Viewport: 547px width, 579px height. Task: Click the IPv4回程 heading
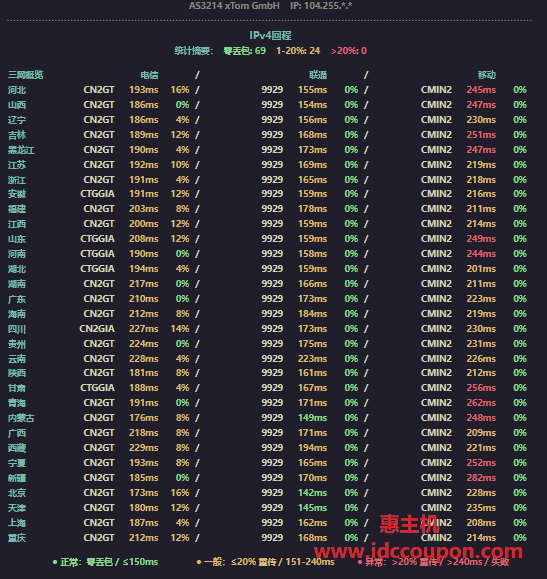271,35
